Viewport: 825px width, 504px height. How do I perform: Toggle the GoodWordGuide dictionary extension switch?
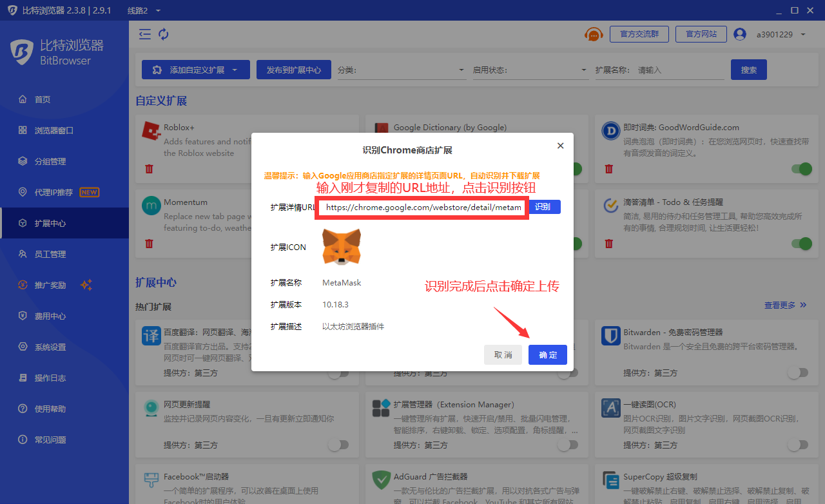(x=801, y=169)
